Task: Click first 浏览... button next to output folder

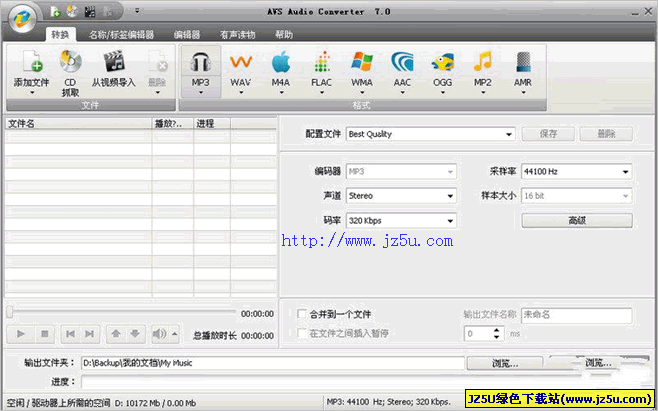Action: [x=505, y=364]
